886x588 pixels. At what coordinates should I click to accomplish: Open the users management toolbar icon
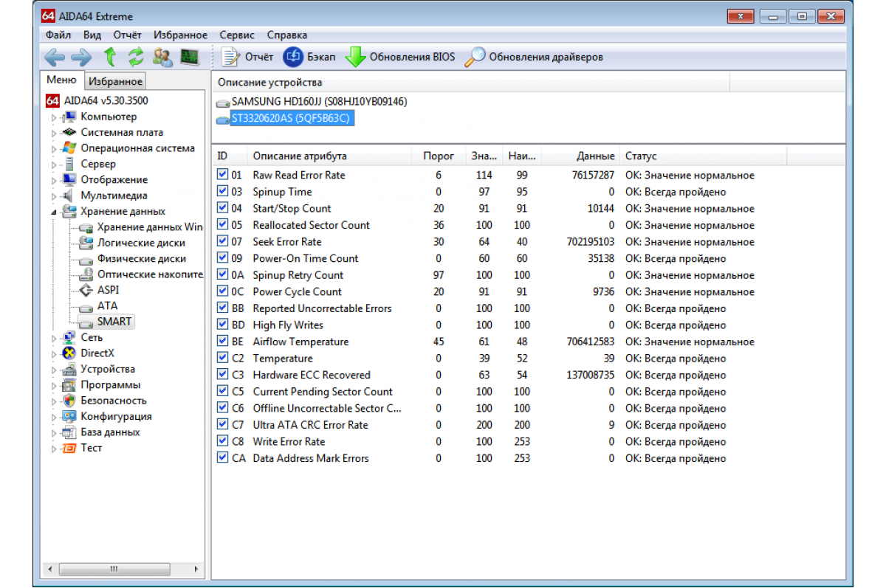coord(163,57)
